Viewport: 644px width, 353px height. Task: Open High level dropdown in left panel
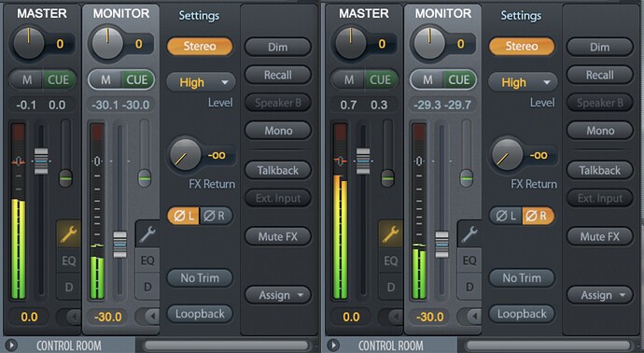[201, 82]
